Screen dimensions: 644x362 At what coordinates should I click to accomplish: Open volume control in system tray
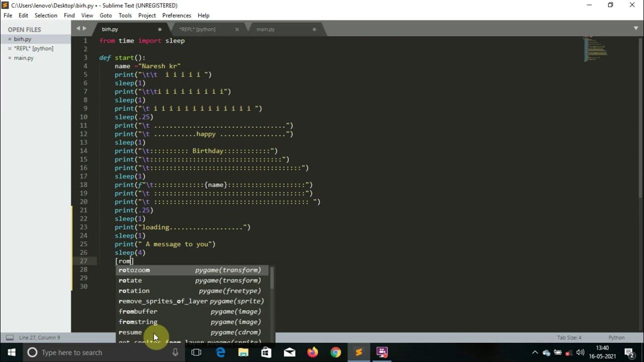click(x=580, y=352)
